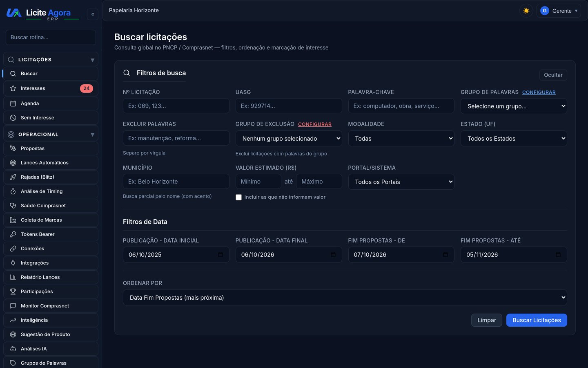The image size is (588, 368).
Task: Open Análises IA in sidebar
Action: [x=51, y=349]
